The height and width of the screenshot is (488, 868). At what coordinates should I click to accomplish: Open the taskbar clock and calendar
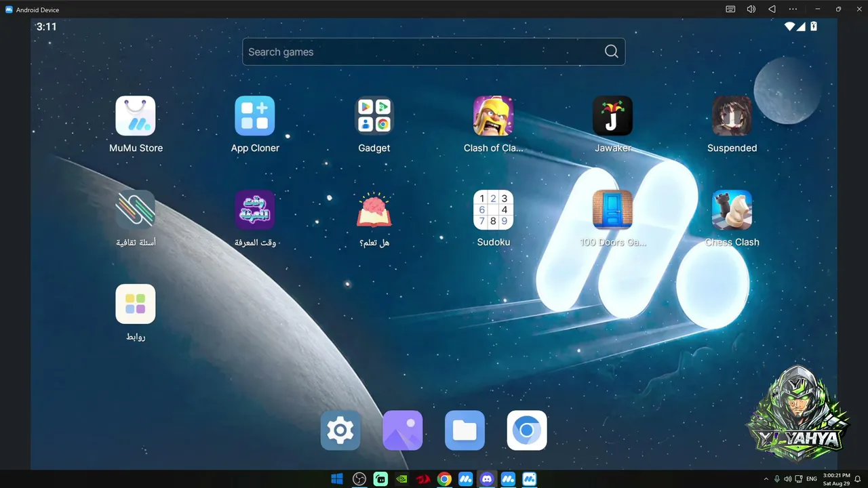836,479
